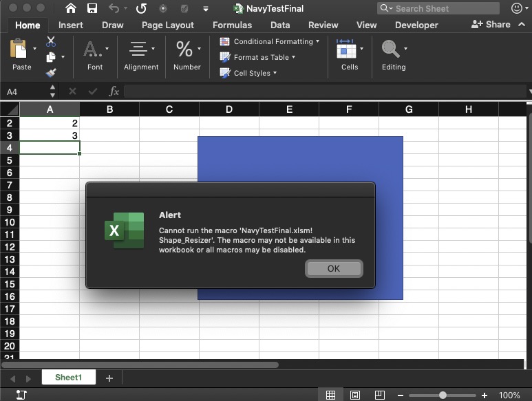The image size is (532, 401).
Task: Switch to the Developer tab
Action: 416,25
